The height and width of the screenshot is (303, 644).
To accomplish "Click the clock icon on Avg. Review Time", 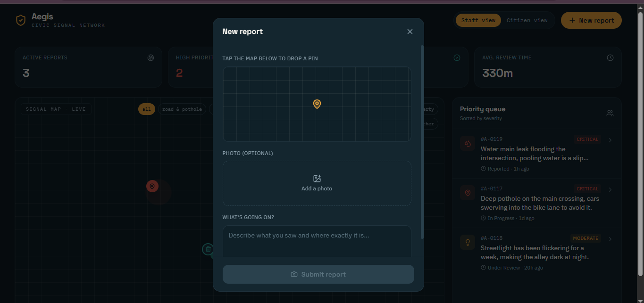I will [610, 57].
